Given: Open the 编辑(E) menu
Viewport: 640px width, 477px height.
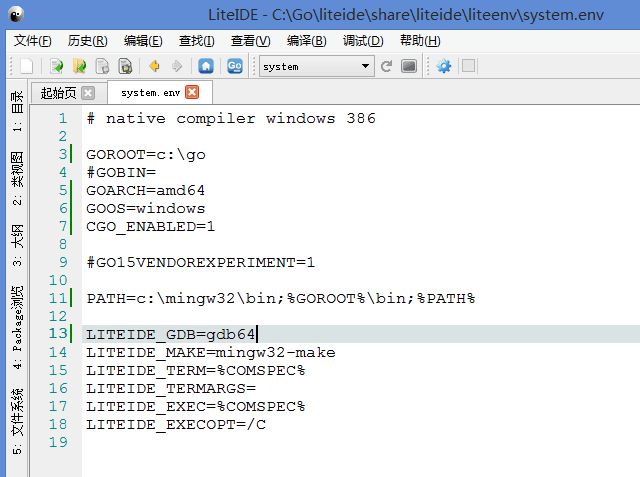Looking at the screenshot, I should coord(143,41).
